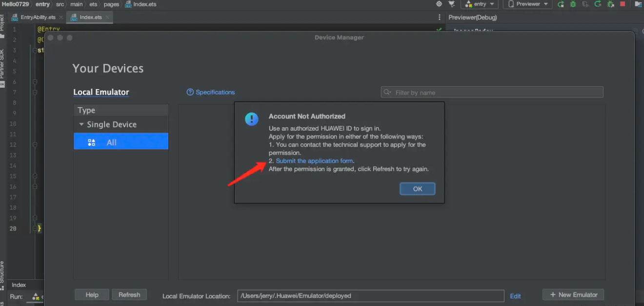
Task: Click the red Stop icon
Action: coord(623,4)
